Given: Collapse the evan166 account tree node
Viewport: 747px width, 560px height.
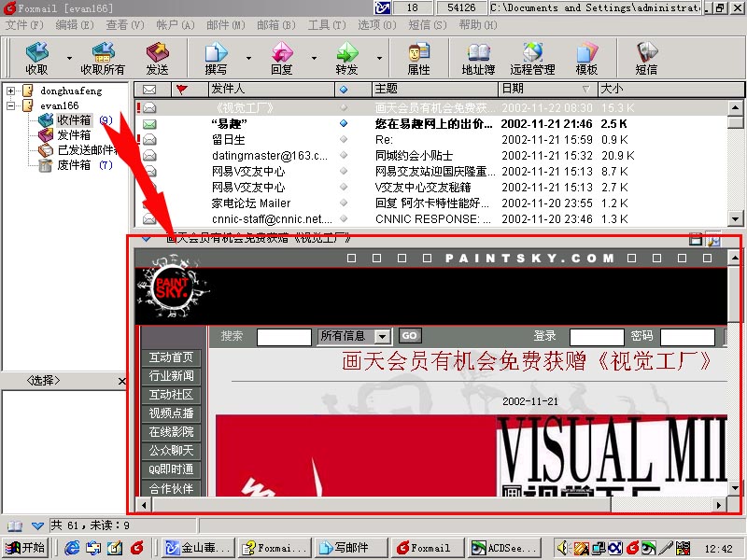Looking at the screenshot, I should tap(10, 106).
